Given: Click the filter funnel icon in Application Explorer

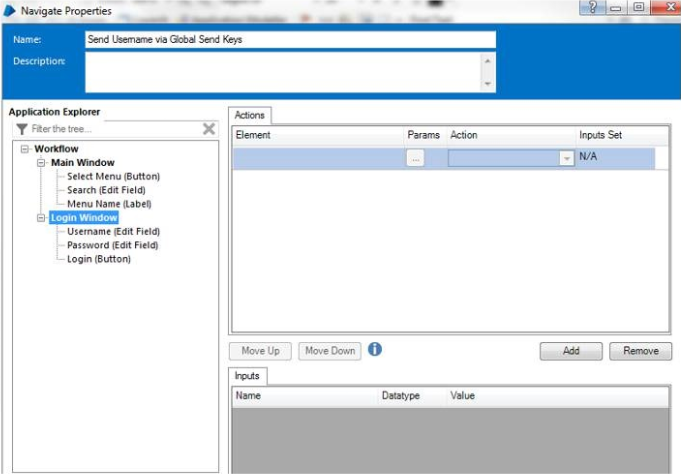Looking at the screenshot, I should tap(21, 129).
